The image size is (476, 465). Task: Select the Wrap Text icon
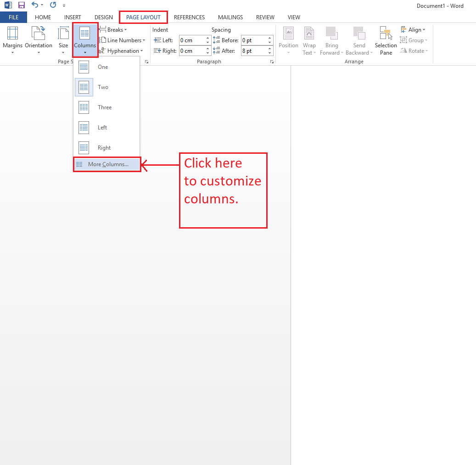pyautogui.click(x=309, y=40)
